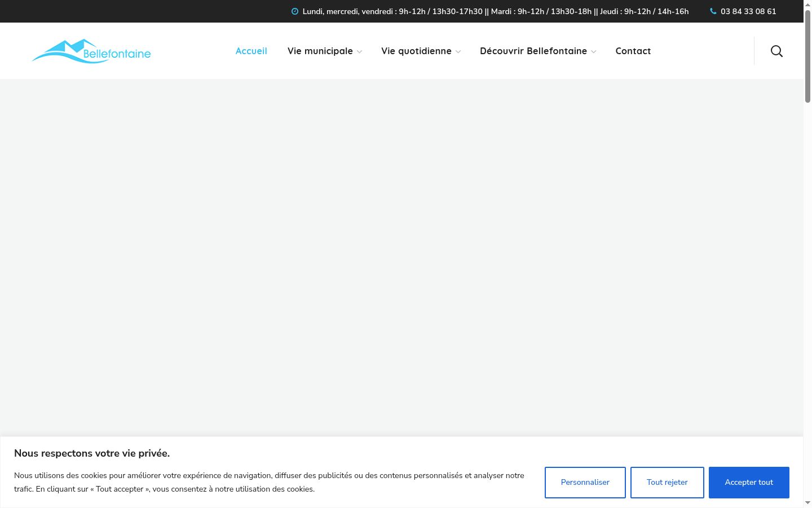This screenshot has height=508, width=812.
Task: Open the search magnifier icon
Action: [776, 51]
